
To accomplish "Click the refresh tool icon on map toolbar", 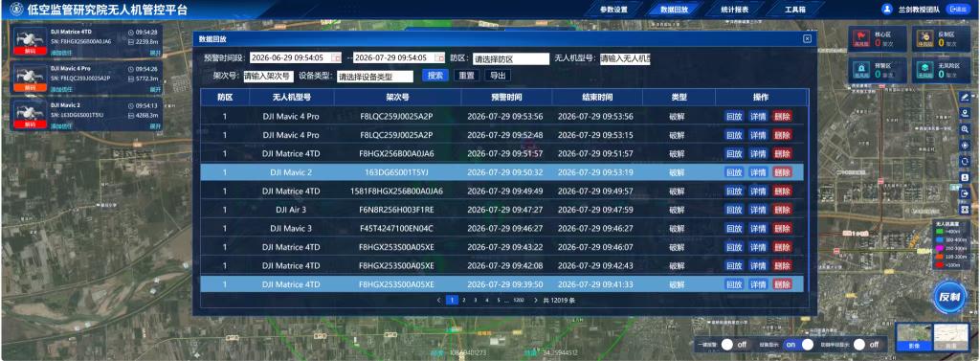I will (x=965, y=162).
